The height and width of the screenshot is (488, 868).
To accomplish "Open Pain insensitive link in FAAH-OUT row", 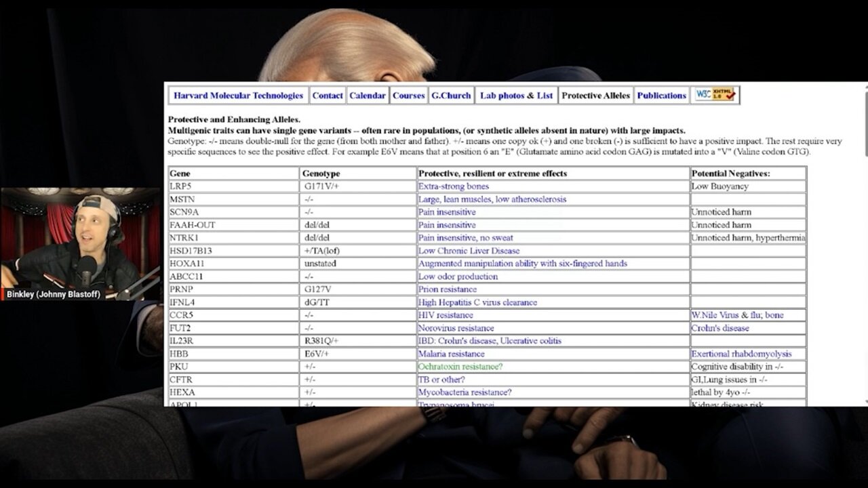I will pyautogui.click(x=447, y=225).
